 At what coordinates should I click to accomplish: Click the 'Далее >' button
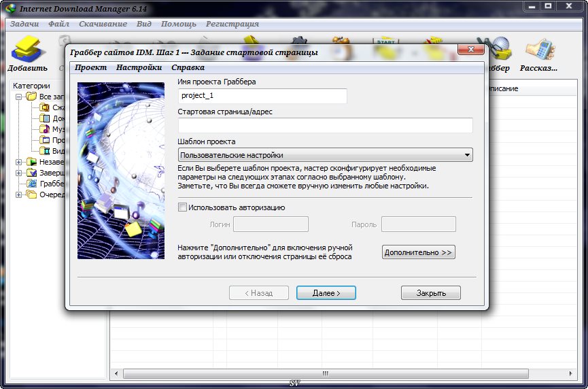[326, 293]
